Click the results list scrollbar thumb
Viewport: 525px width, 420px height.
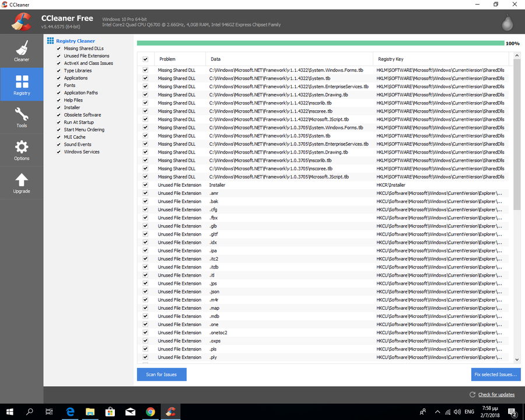point(517,135)
